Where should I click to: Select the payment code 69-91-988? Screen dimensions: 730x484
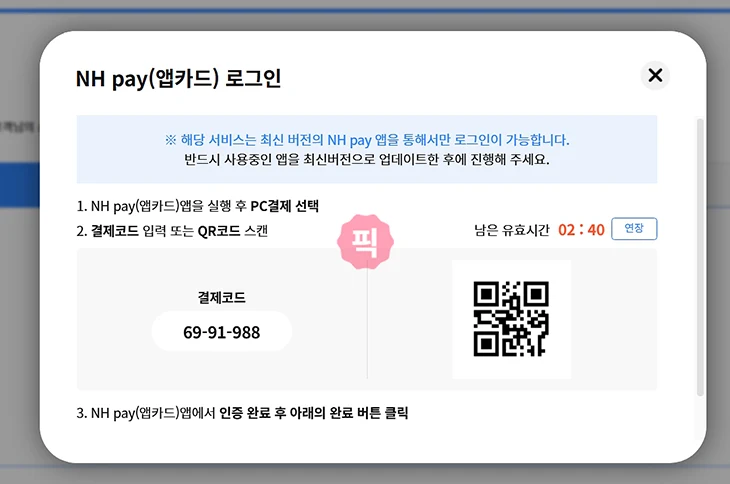coord(221,332)
